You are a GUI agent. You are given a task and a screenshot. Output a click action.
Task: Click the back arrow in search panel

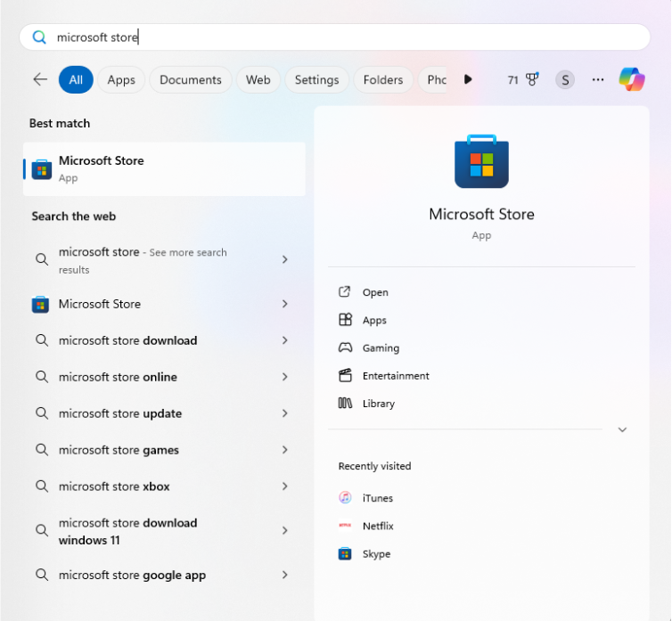click(x=40, y=79)
